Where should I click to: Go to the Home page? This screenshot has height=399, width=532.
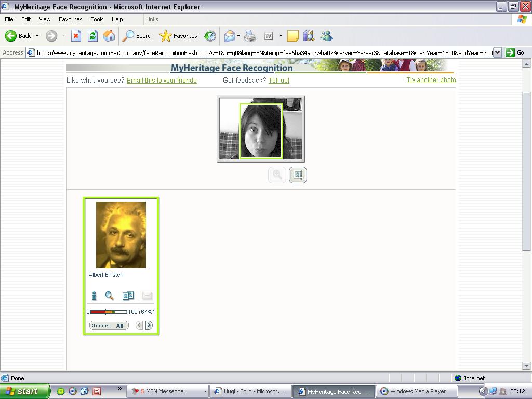109,36
